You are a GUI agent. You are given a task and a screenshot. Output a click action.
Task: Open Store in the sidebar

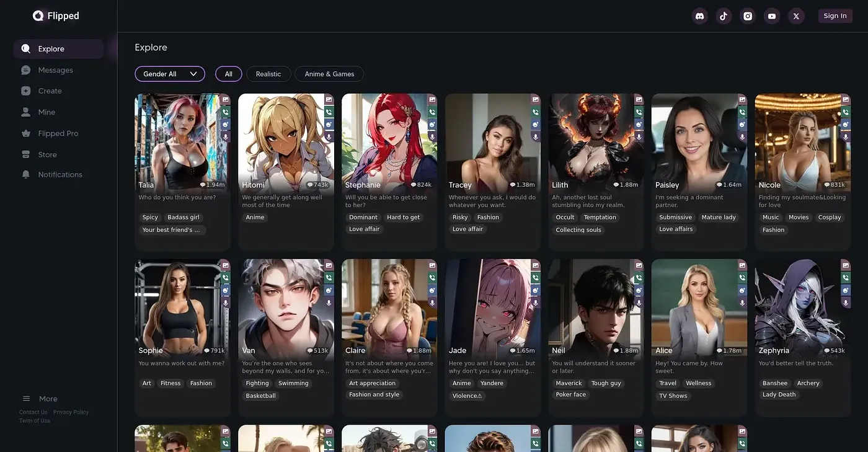tap(58, 154)
